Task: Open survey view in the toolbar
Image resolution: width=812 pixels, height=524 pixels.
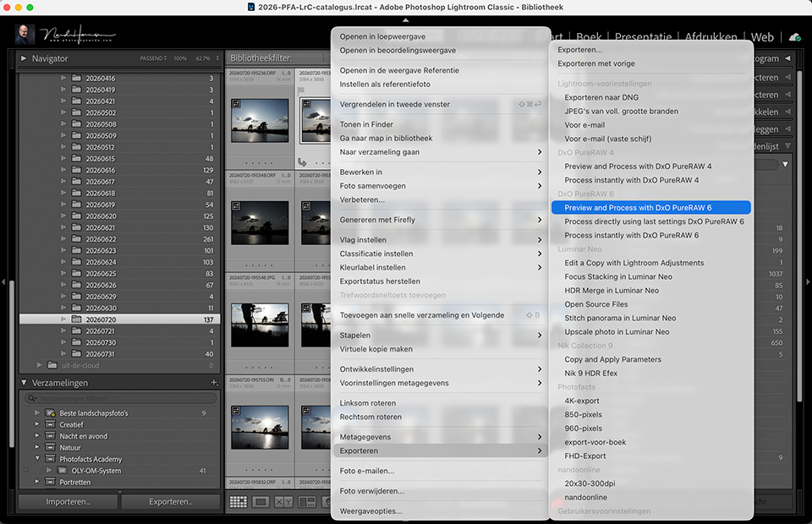Action: (x=306, y=502)
